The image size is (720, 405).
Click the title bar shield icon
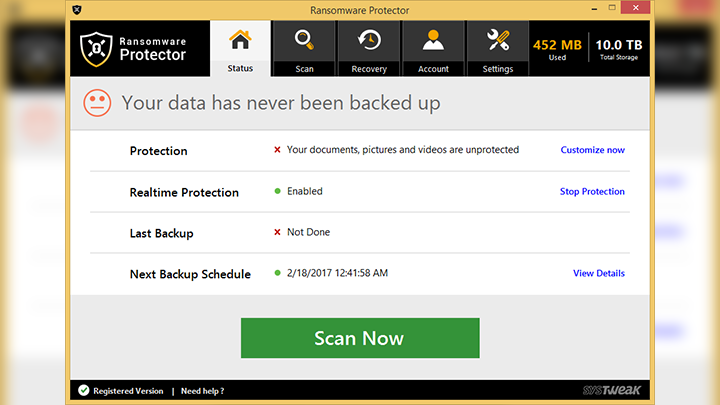point(77,9)
